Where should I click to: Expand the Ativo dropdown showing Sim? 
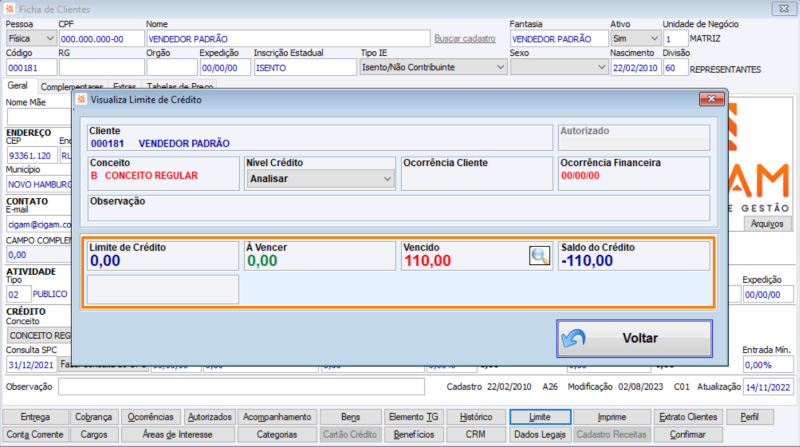coord(635,39)
